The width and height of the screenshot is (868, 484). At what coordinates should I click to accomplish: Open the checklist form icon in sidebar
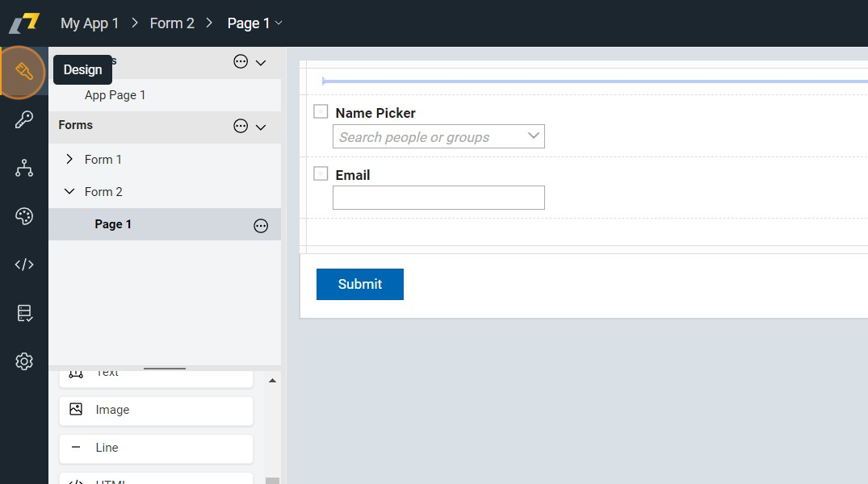click(x=24, y=313)
